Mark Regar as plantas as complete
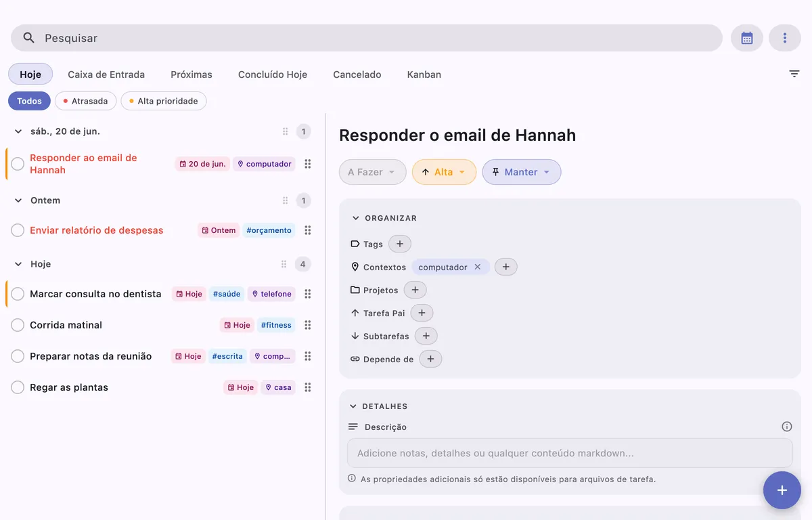812x520 pixels. click(18, 387)
